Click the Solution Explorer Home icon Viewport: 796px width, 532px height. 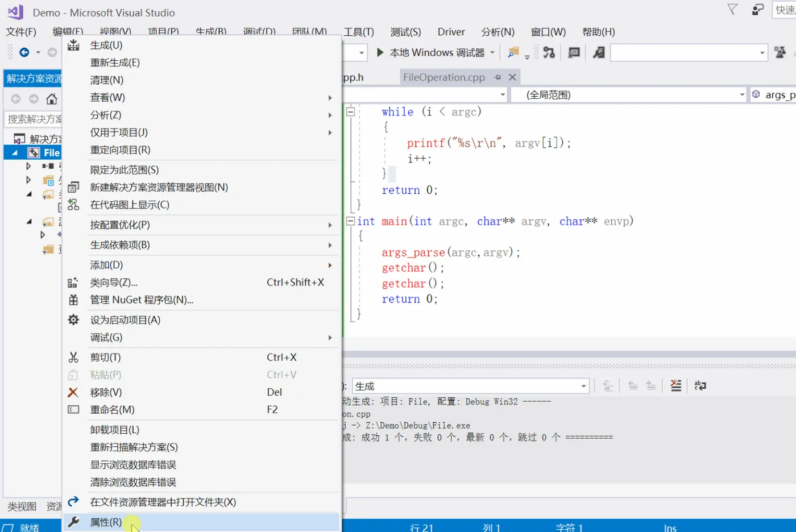(x=52, y=99)
